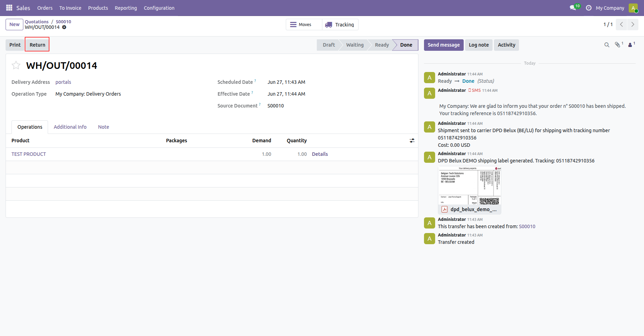Sort by the Quantity column header
This screenshot has height=336, width=644.
[297, 141]
